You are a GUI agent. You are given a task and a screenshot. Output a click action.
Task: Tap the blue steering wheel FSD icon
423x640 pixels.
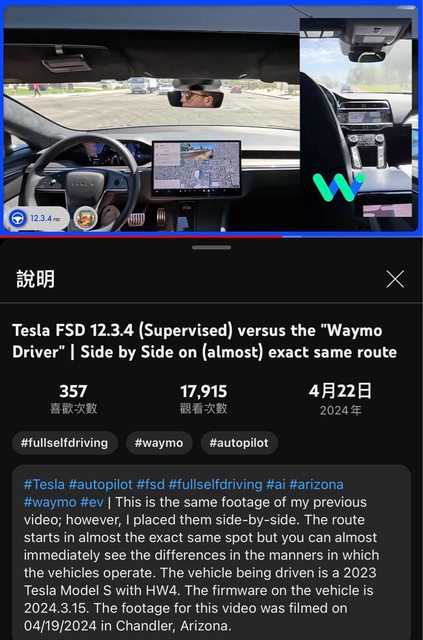click(18, 218)
